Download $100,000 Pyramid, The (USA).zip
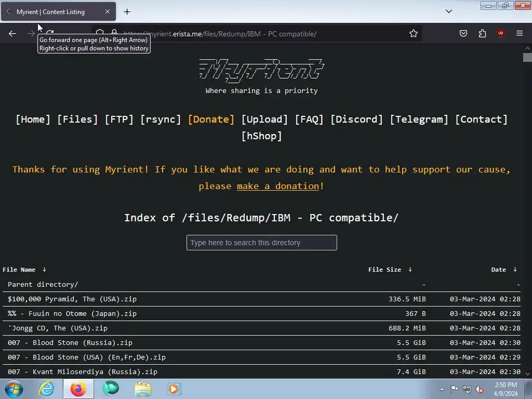 pos(72,299)
